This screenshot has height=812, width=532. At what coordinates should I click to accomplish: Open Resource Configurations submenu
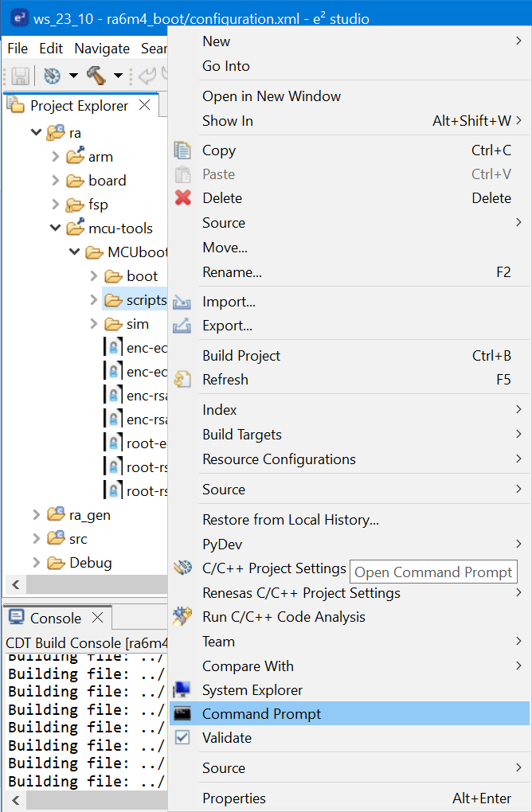tap(350, 459)
